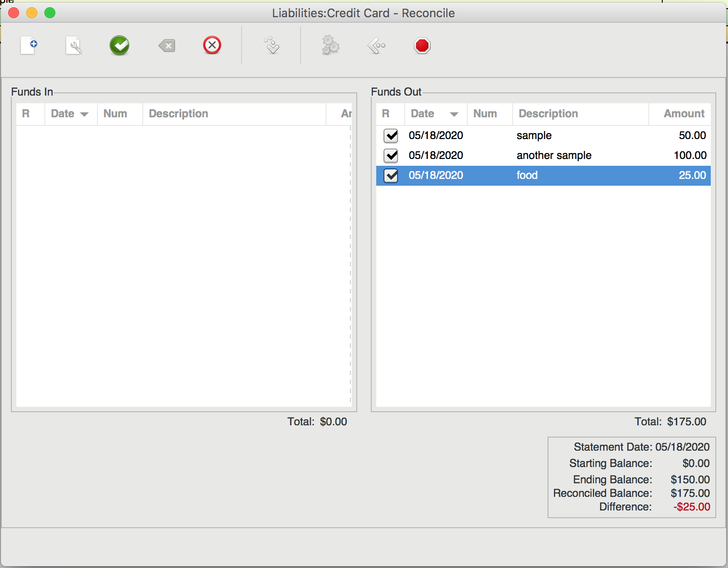Click the red stop Cancel icon

(422, 45)
